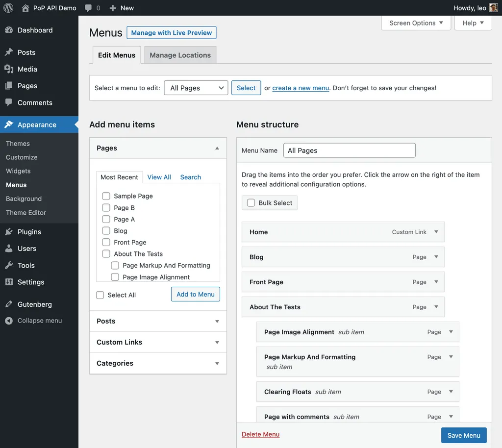Viewport: 502px width, 448px height.
Task: Click the Collapse menu arrow icon
Action: point(9,321)
